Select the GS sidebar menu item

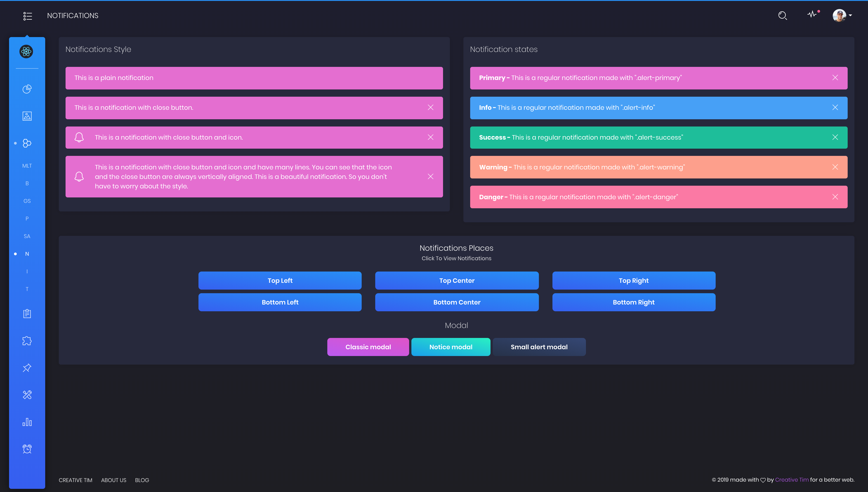[27, 201]
